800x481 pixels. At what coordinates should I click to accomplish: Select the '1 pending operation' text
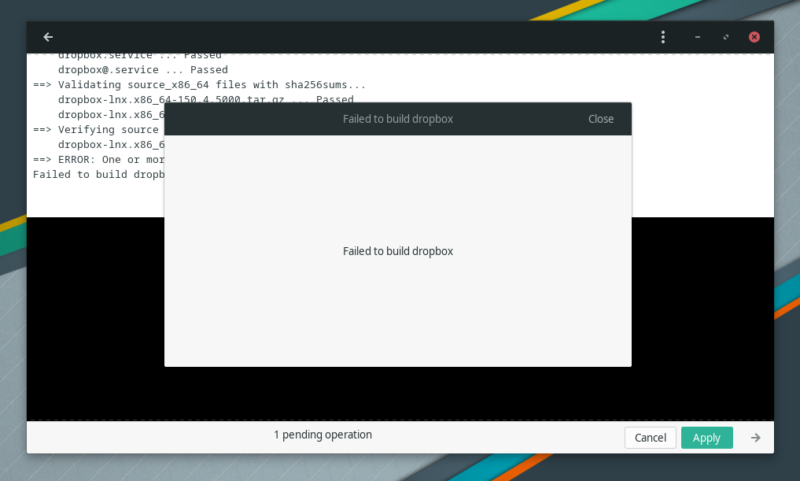pos(323,435)
